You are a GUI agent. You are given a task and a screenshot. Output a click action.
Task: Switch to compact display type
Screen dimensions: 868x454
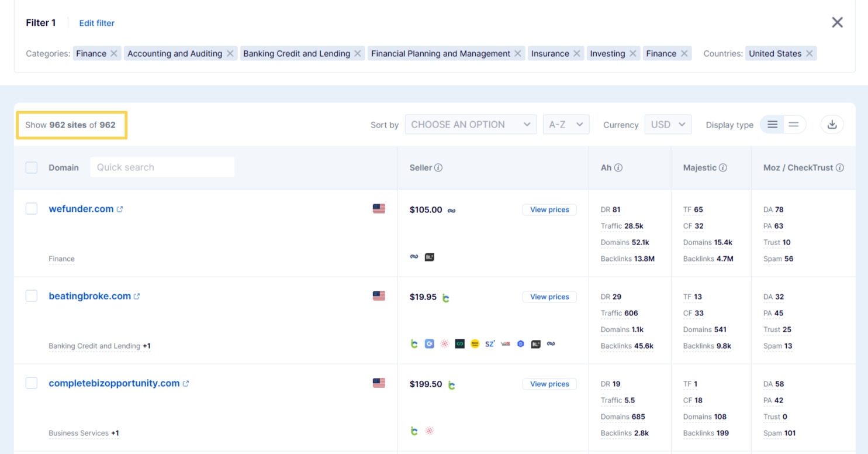[793, 125]
